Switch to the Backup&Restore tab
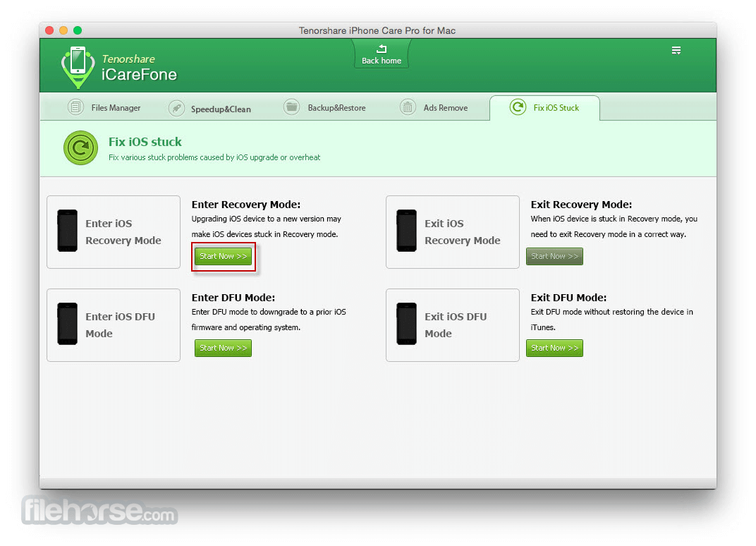756x546 pixels. coord(324,107)
